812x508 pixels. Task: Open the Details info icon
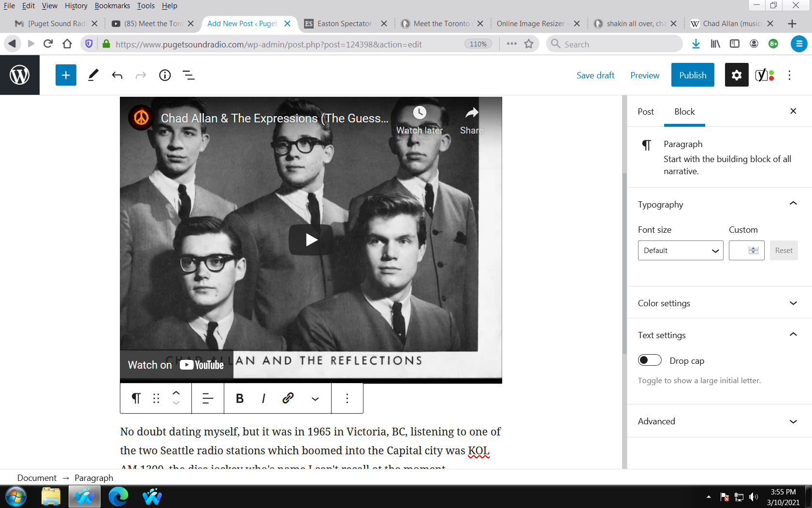coord(165,75)
